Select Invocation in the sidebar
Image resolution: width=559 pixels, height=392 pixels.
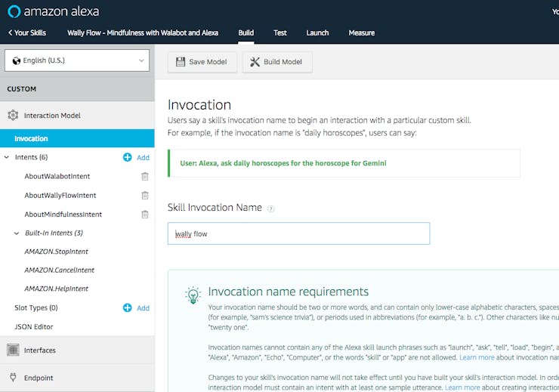pos(77,138)
